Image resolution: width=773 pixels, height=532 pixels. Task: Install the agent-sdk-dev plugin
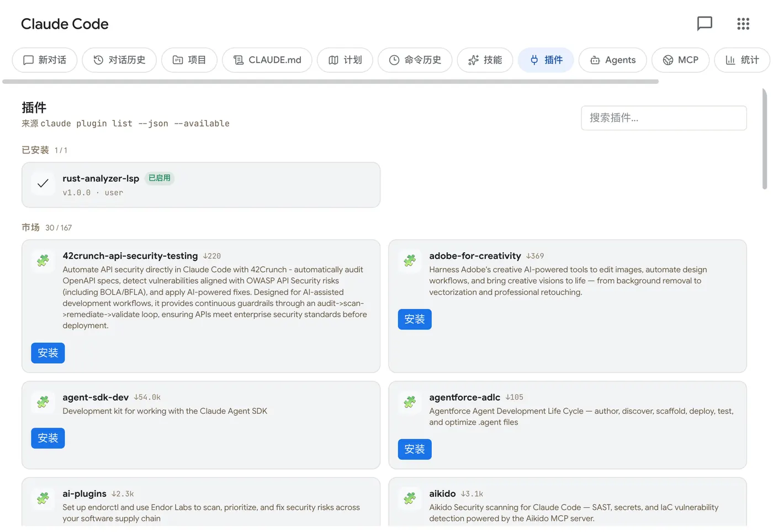point(48,438)
